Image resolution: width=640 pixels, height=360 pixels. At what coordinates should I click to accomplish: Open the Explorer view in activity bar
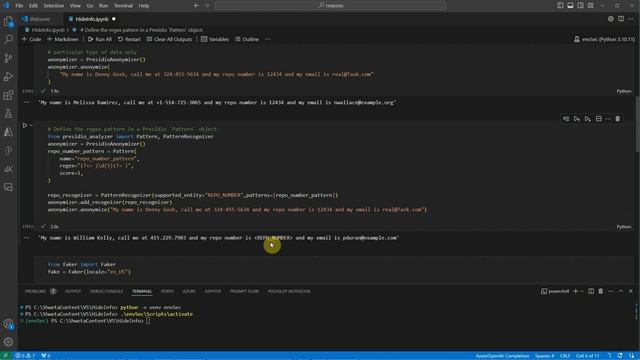8,21
